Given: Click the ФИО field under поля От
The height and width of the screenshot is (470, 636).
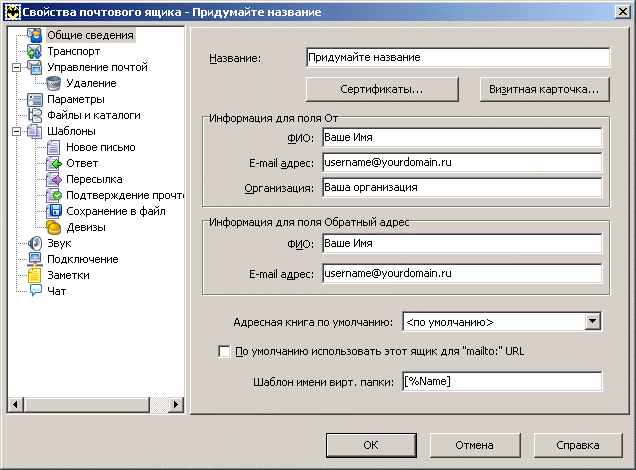Looking at the screenshot, I should [462, 137].
